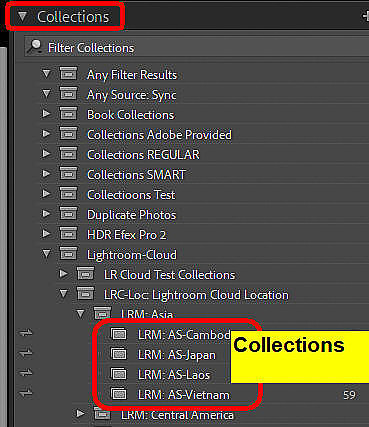Open the LRM: AS-Laos collection

point(174,375)
